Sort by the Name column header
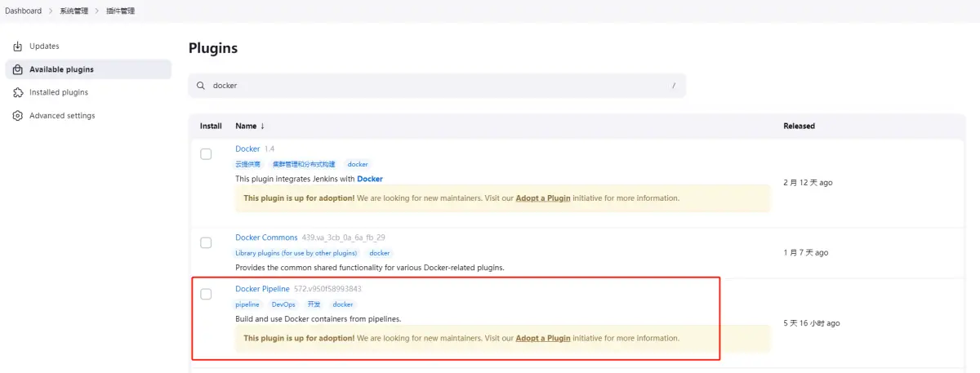The width and height of the screenshot is (980, 373). [250, 127]
